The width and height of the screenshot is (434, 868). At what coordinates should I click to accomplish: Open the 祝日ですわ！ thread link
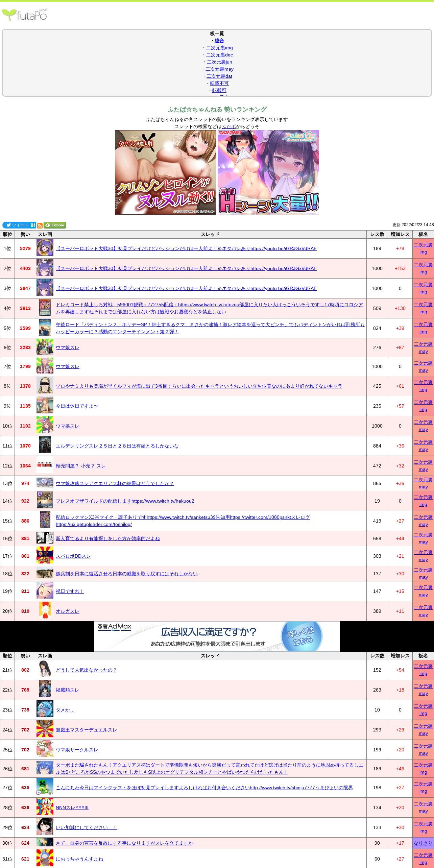pyautogui.click(x=70, y=591)
